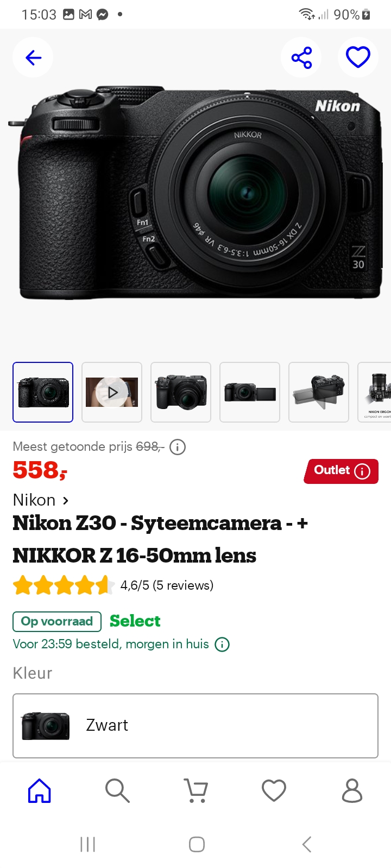Open the shopping cart
The height and width of the screenshot is (868, 391).
196,790
